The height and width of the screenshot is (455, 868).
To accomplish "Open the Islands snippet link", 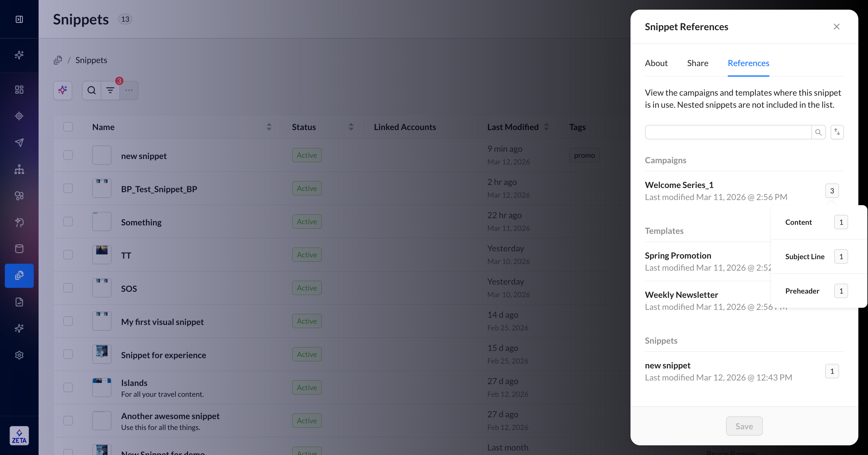I will [x=134, y=383].
